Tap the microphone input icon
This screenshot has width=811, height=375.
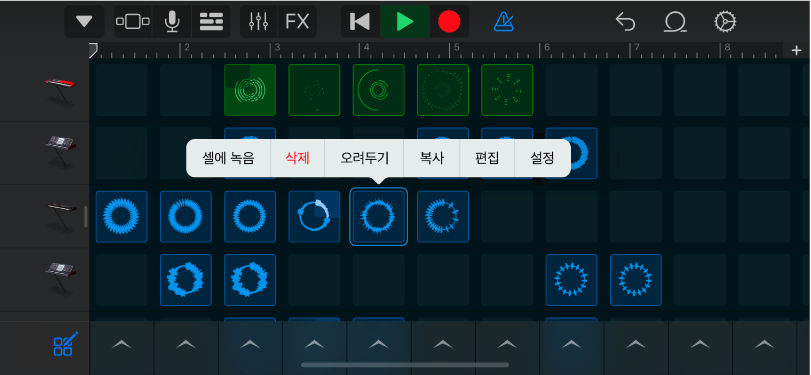[172, 22]
